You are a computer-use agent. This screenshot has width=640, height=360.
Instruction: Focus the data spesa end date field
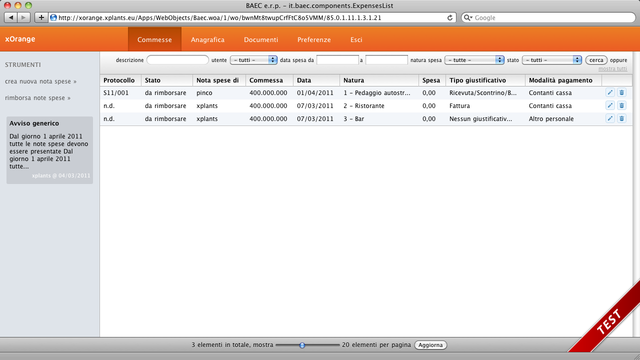click(386, 60)
